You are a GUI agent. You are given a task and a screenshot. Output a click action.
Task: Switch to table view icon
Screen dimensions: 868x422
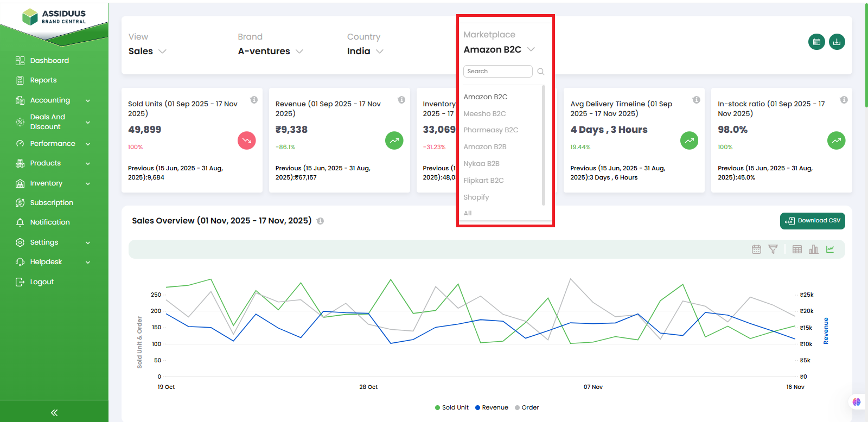pyautogui.click(x=797, y=250)
